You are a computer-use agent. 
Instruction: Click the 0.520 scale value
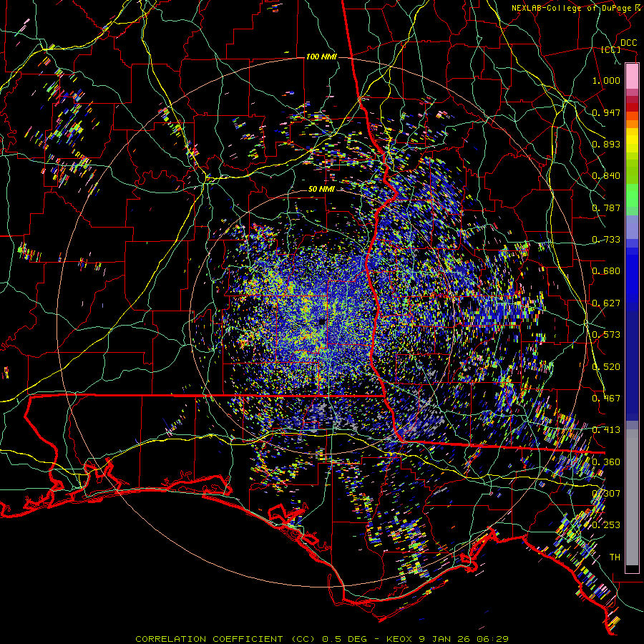point(606,367)
